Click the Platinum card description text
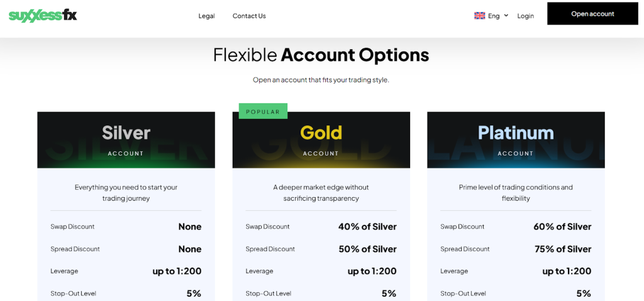The width and height of the screenshot is (644, 301). click(516, 193)
